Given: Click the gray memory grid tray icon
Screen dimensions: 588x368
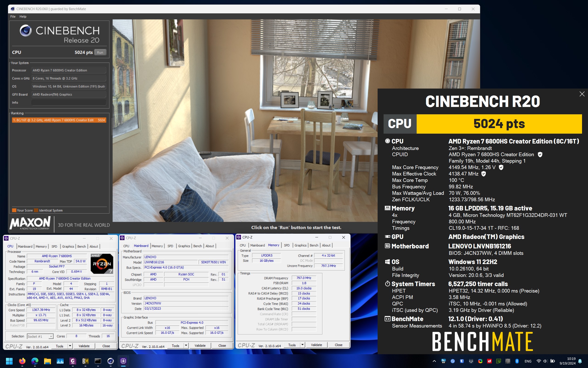Looking at the screenshot, I should (508, 361).
